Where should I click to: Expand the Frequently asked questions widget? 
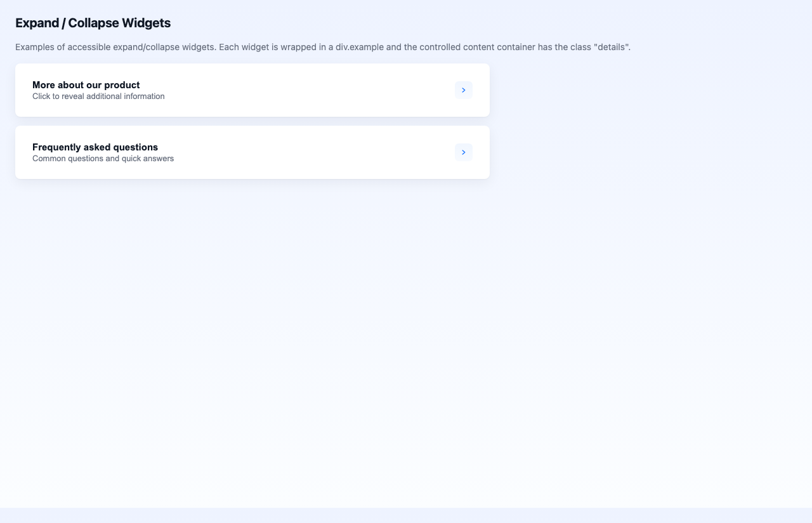[464, 152]
